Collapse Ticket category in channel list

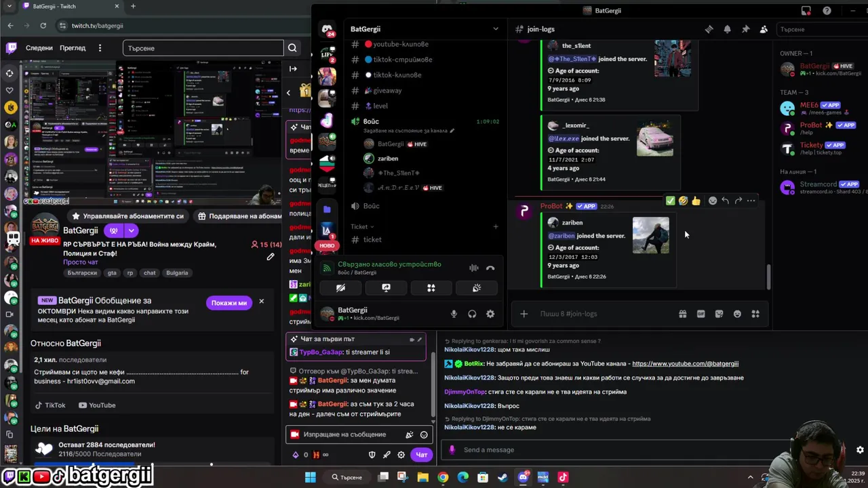(x=363, y=226)
